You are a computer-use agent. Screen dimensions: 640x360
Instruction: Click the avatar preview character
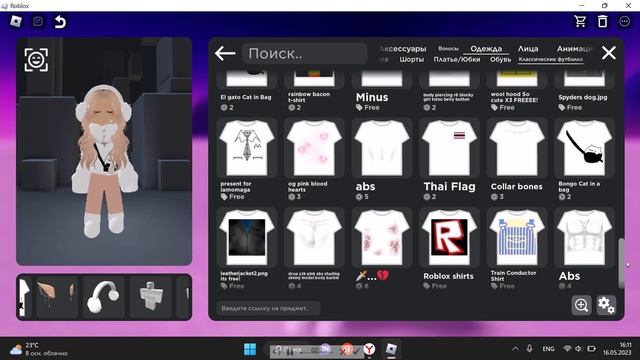pyautogui.click(x=104, y=161)
